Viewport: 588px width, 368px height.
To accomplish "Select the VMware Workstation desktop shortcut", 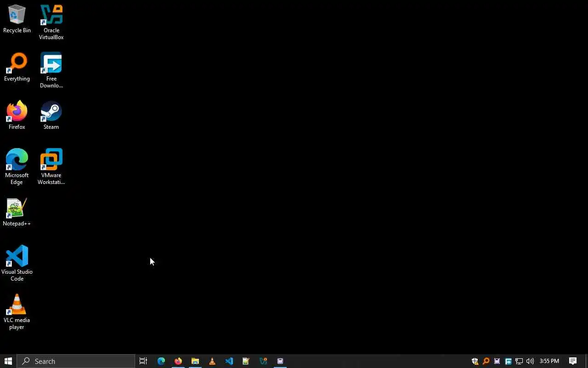I will [x=51, y=167].
